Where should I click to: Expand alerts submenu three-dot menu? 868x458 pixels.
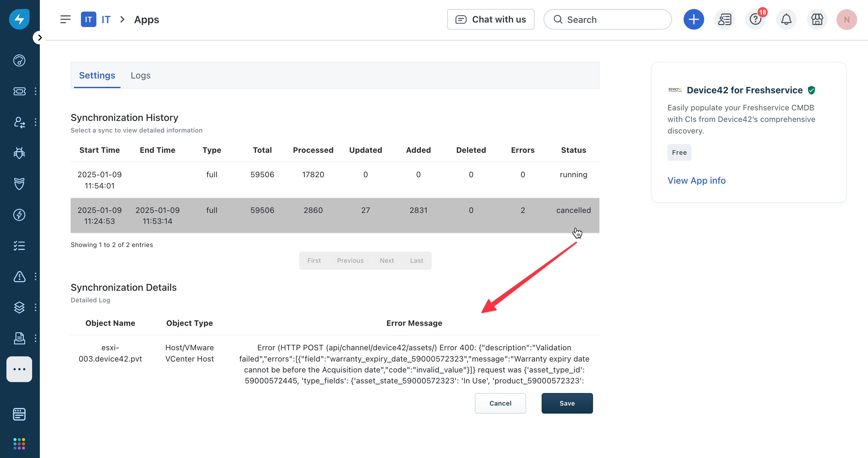35,277
